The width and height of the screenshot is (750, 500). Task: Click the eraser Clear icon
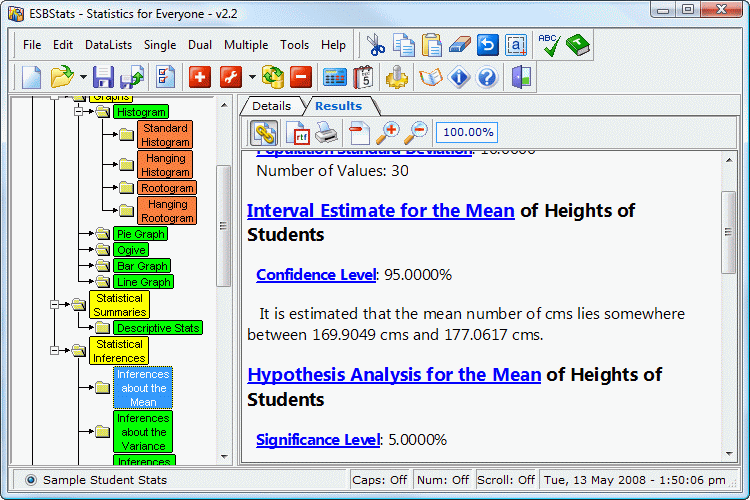(x=459, y=44)
